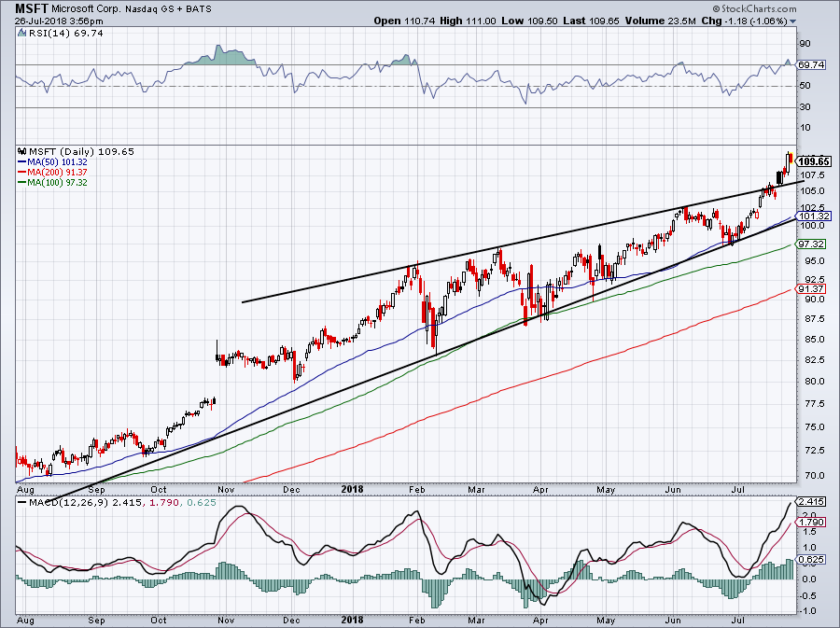
Task: Click the Chg -1.18 (-1.06%) value
Action: [744, 21]
